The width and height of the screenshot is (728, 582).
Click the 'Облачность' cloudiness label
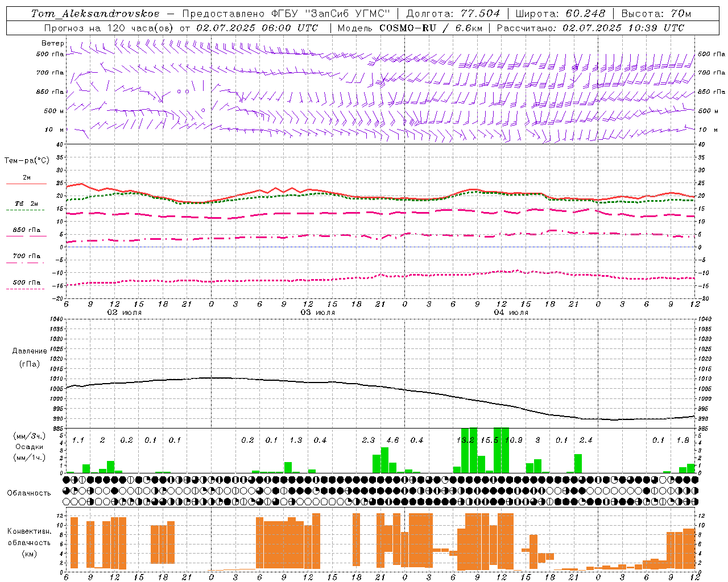point(29,493)
